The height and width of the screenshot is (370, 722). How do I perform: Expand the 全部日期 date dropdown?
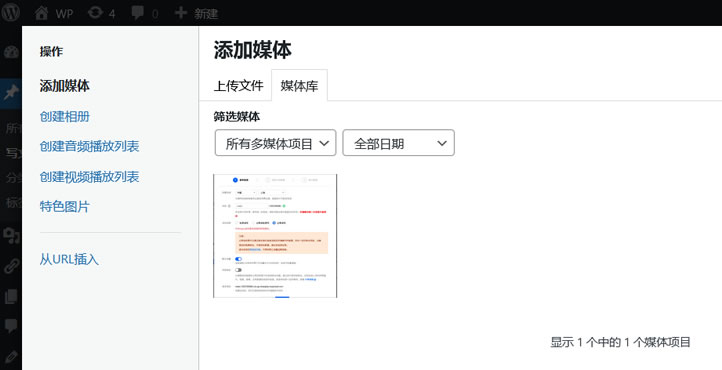coord(399,143)
